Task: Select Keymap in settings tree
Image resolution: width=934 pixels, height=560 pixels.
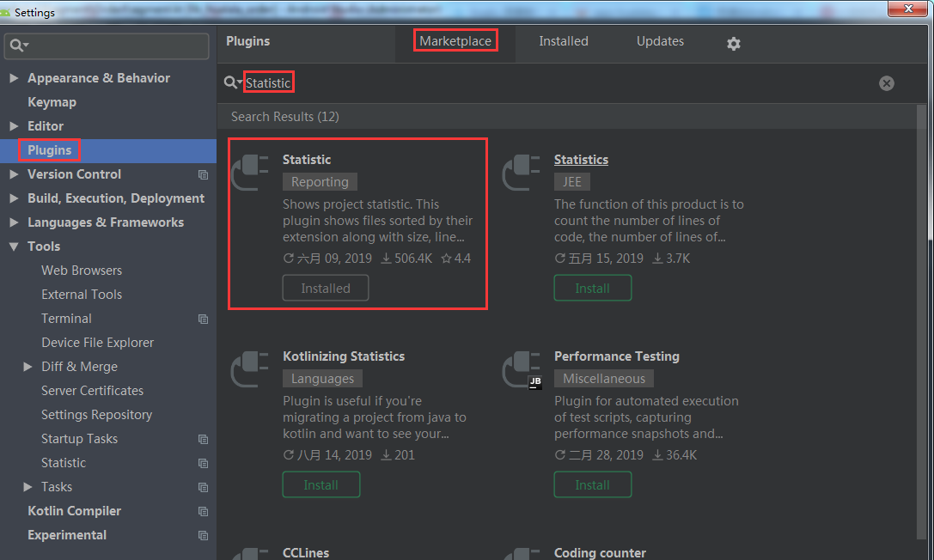Action: click(x=52, y=101)
